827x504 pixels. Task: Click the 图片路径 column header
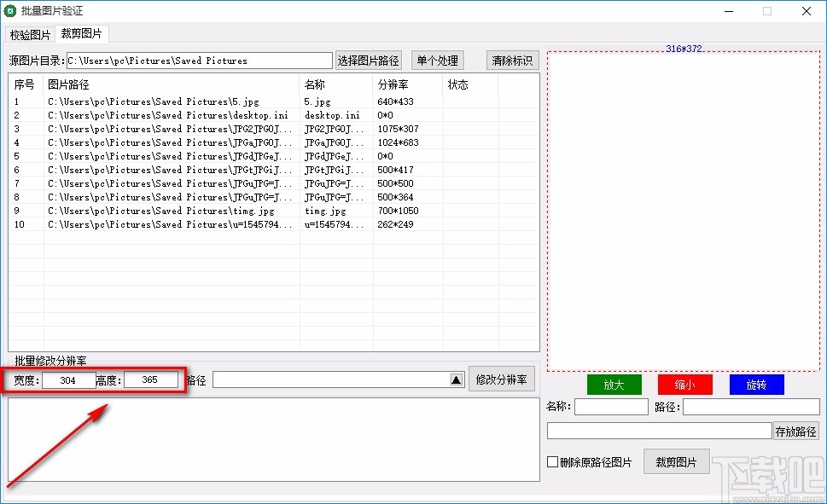coord(172,84)
